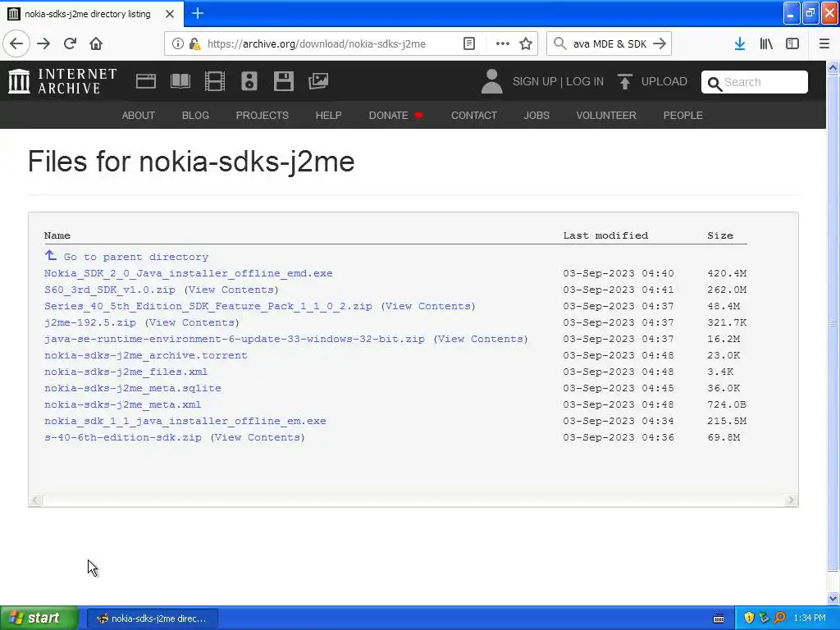Open the browser home page

pyautogui.click(x=96, y=44)
